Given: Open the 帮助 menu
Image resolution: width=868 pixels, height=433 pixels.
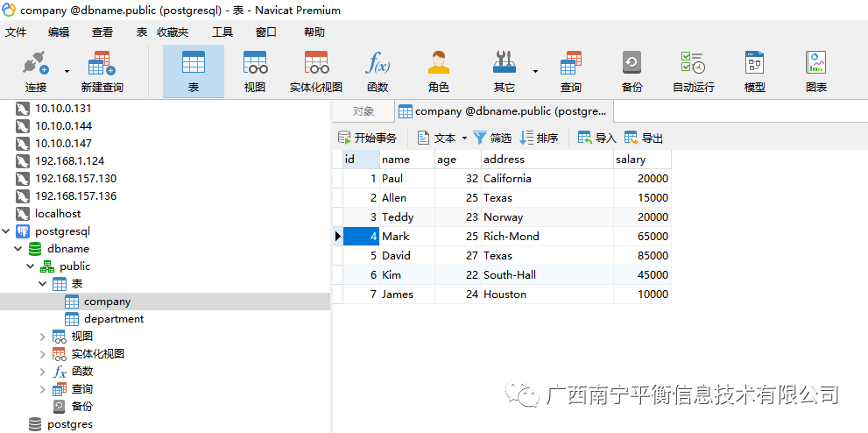Looking at the screenshot, I should tap(314, 32).
